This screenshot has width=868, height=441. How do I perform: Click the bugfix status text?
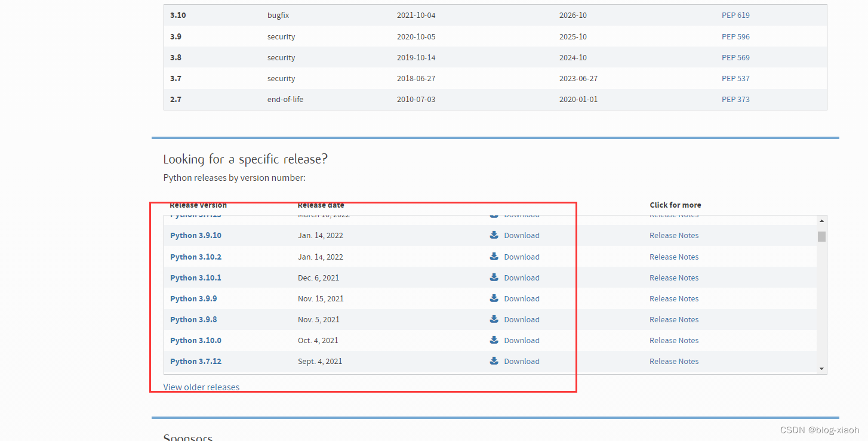(278, 16)
